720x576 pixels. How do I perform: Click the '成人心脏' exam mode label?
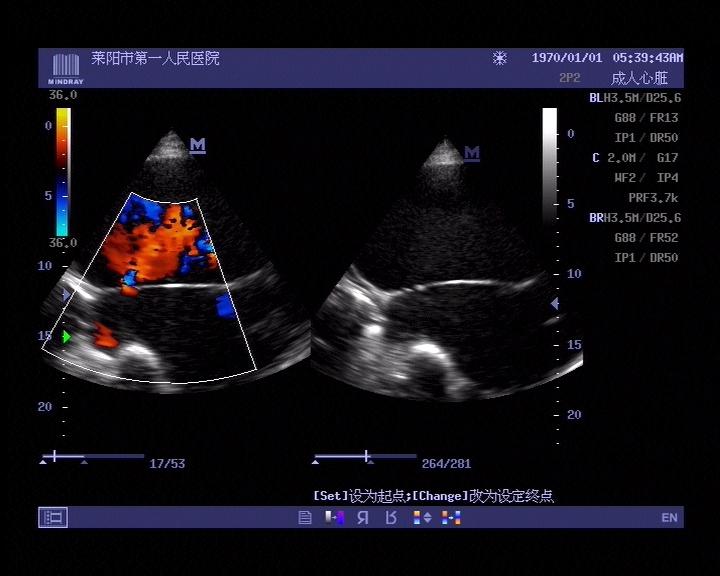639,78
